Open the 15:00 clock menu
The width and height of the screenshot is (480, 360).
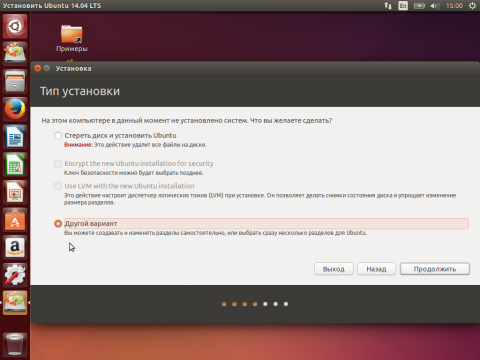tap(454, 6)
